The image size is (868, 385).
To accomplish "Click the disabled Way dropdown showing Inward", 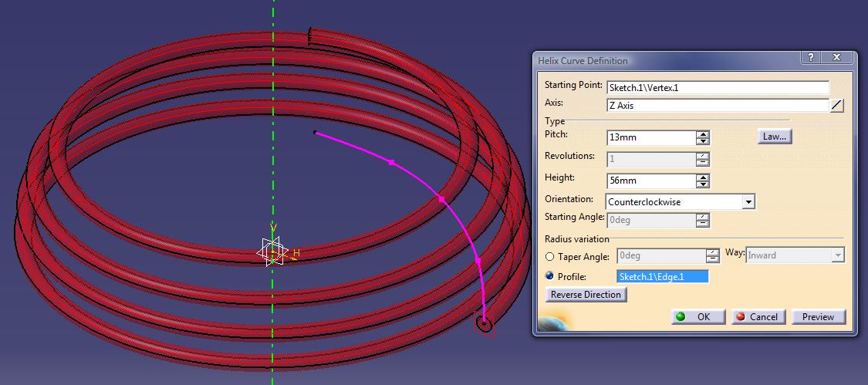I will coord(795,255).
